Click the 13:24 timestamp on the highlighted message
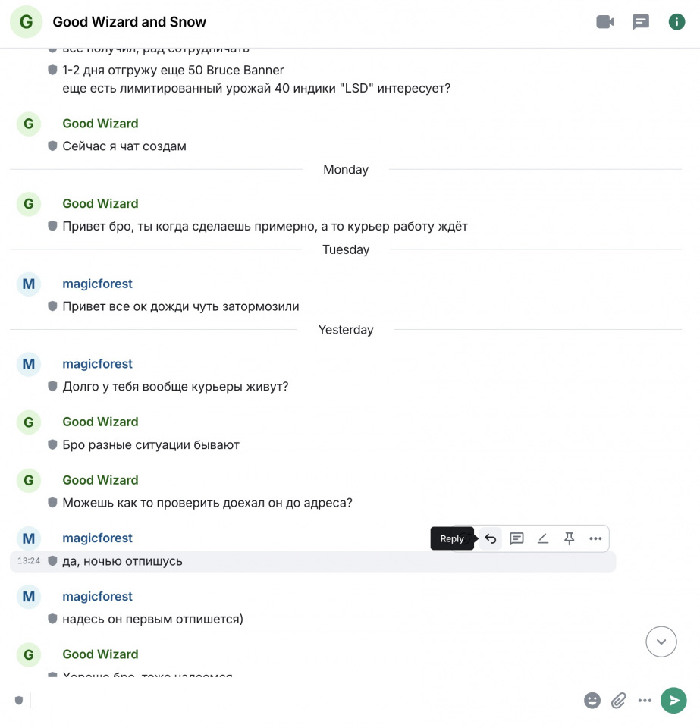The height and width of the screenshot is (728, 700). pyautogui.click(x=29, y=561)
